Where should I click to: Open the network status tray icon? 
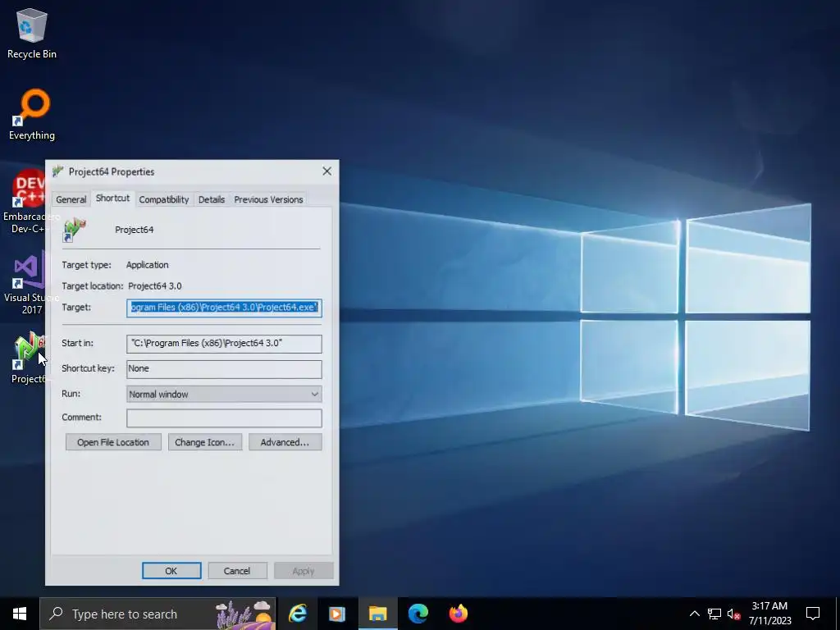pos(714,614)
